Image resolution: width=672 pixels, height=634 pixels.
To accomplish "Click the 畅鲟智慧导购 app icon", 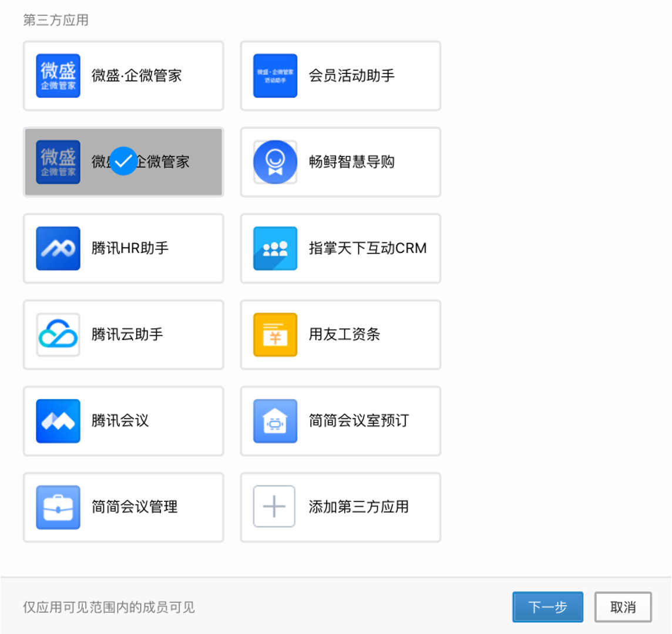I will coord(275,162).
